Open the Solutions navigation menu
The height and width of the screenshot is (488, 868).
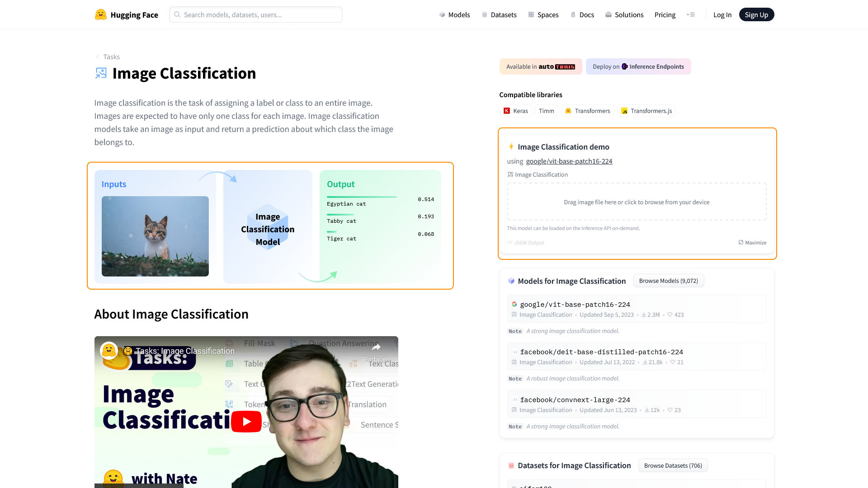pyautogui.click(x=624, y=15)
